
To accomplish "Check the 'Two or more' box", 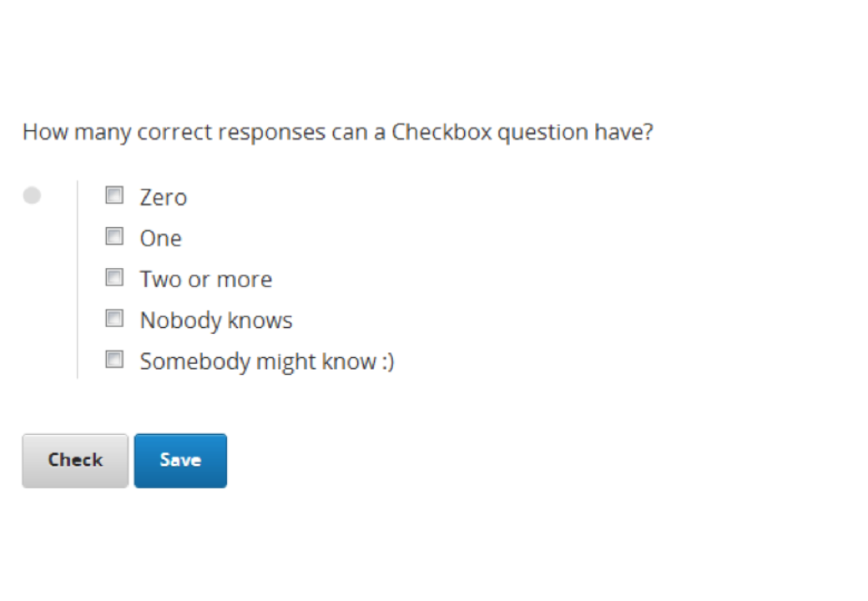I will (x=114, y=278).
